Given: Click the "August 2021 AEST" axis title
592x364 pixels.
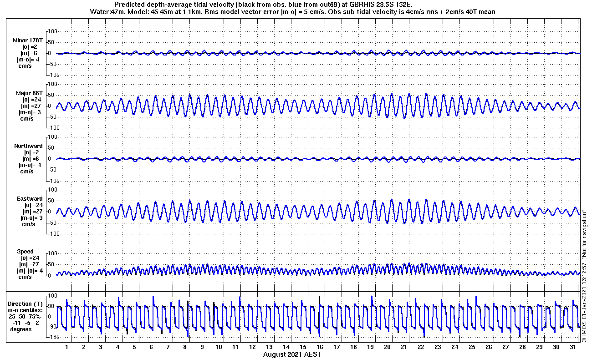Looking at the screenshot, I should point(292,354).
